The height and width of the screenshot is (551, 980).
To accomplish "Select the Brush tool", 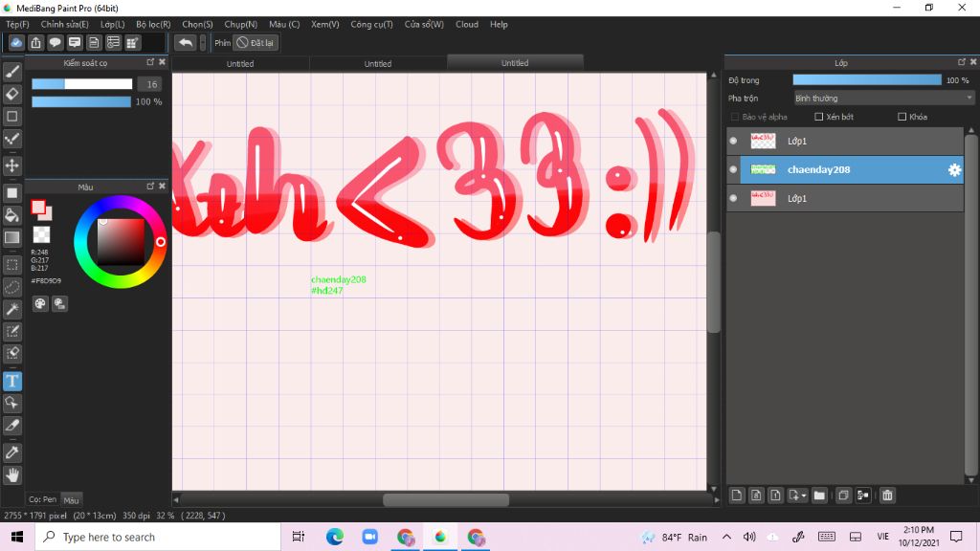I will coord(11,72).
